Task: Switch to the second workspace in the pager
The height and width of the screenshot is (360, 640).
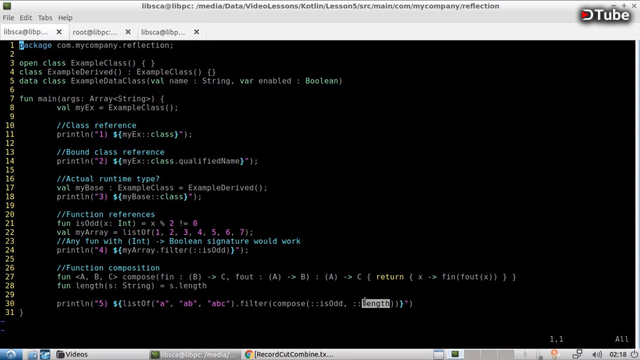Action: pos(472,354)
